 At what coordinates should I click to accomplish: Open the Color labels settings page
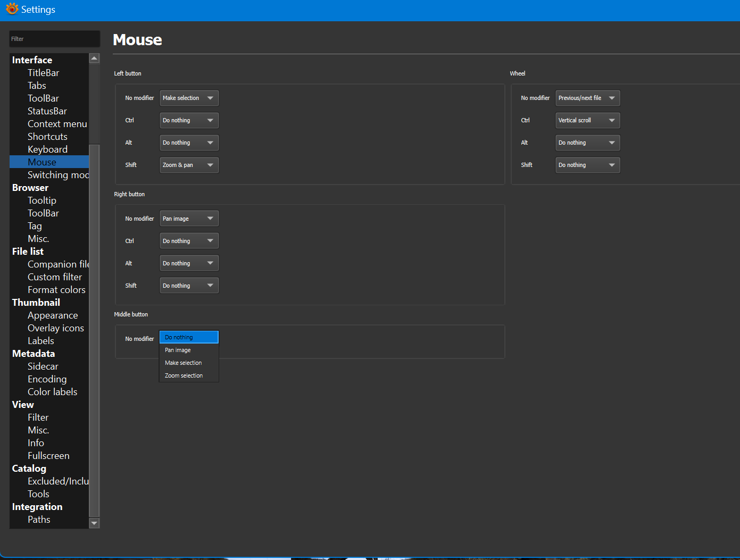[x=52, y=392]
